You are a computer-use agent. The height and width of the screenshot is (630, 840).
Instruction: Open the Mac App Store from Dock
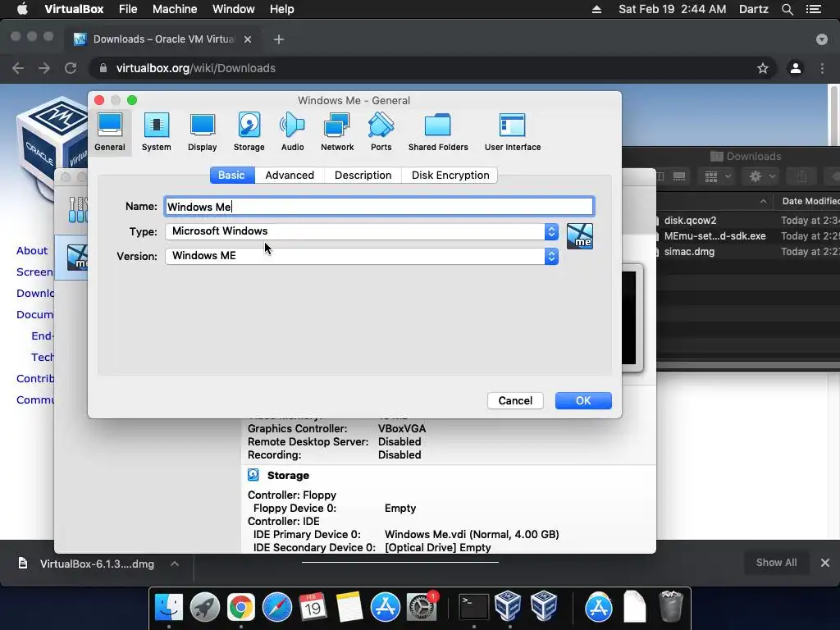pyautogui.click(x=386, y=607)
